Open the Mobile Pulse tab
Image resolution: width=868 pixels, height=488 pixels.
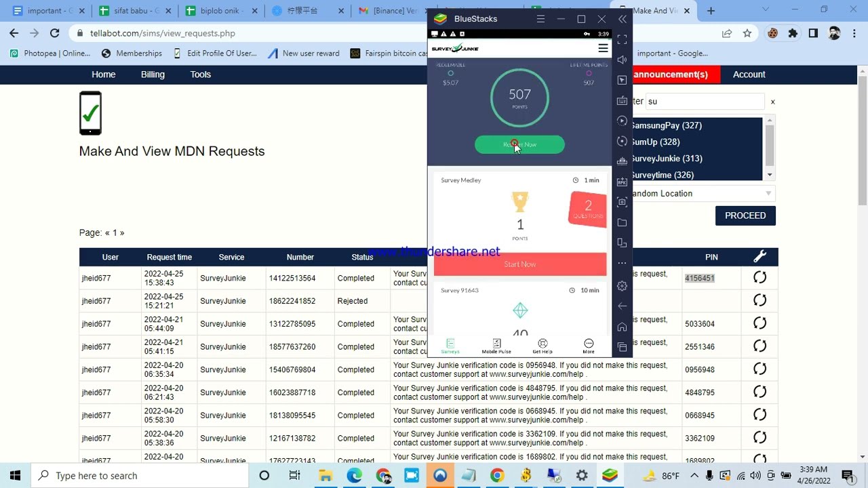pyautogui.click(x=496, y=346)
